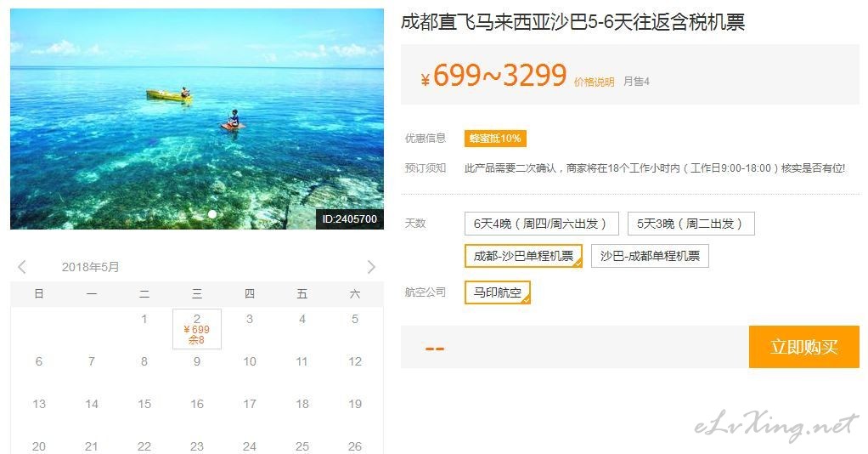Screen dimensions: 868x454
Task: Click date 1 in the calendar
Action: [144, 320]
